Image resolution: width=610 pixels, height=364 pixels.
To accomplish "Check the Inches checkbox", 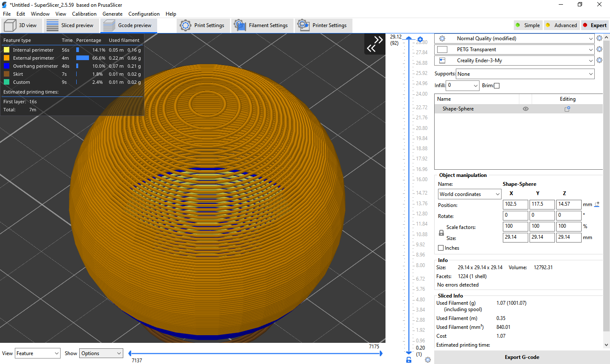I will pyautogui.click(x=441, y=248).
